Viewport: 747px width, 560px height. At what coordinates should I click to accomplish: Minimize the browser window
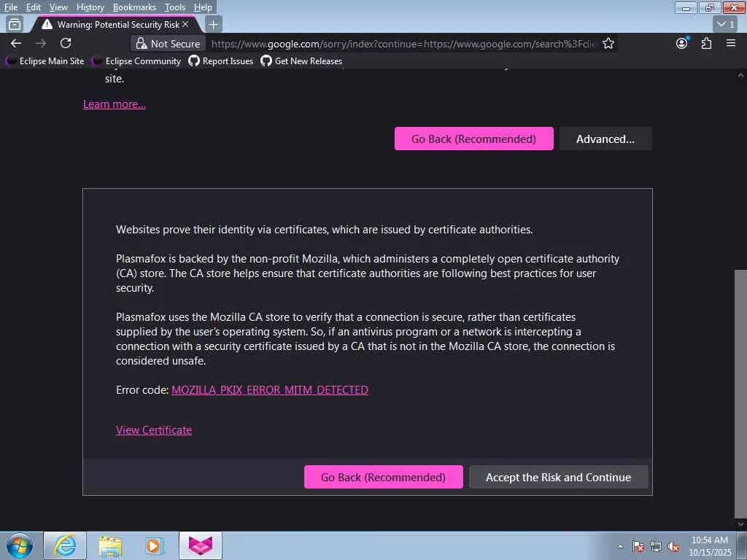click(x=686, y=7)
